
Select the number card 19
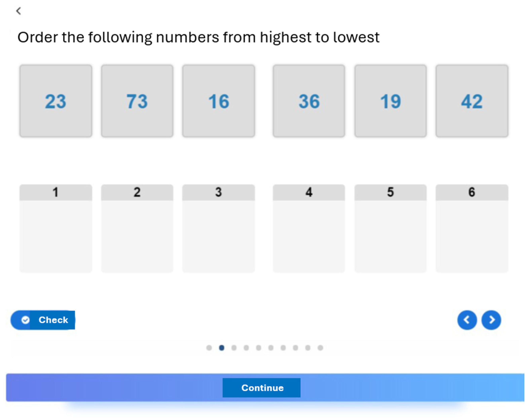pos(390,101)
